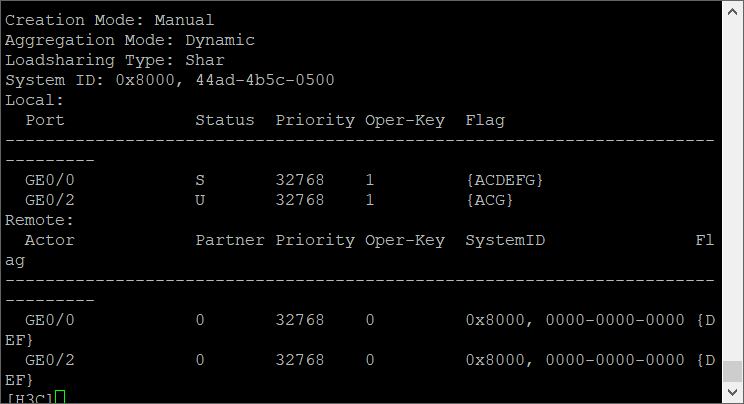The image size is (744, 404).
Task: Click the "Actor" column header
Action: (50, 240)
